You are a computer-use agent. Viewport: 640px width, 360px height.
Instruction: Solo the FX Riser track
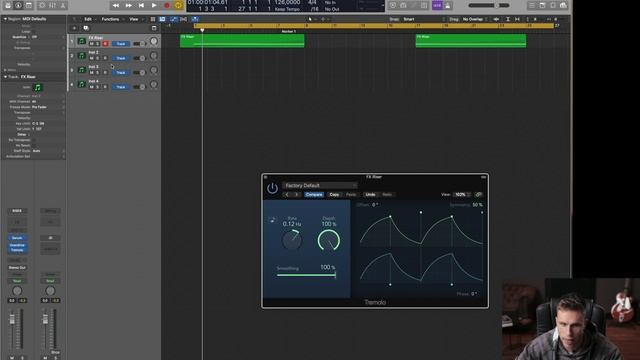coord(98,44)
